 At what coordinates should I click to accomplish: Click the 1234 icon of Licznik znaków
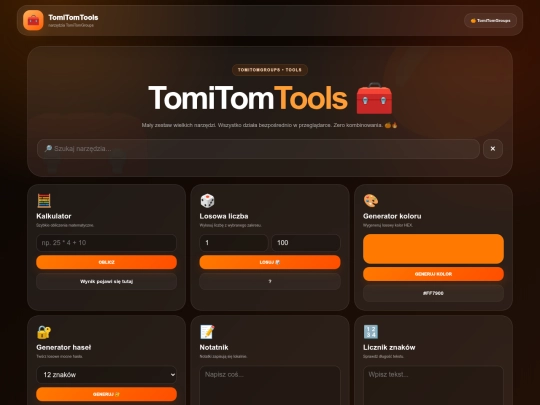pyautogui.click(x=371, y=332)
